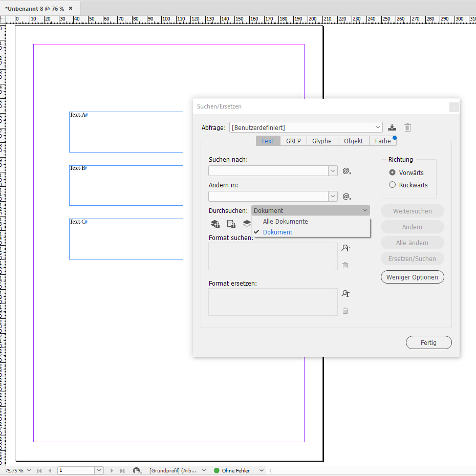Delete the saved query using trash icon

407,127
